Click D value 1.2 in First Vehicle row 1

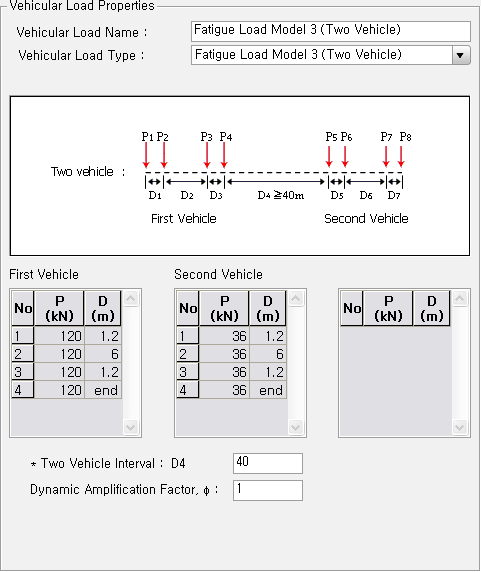(103, 336)
